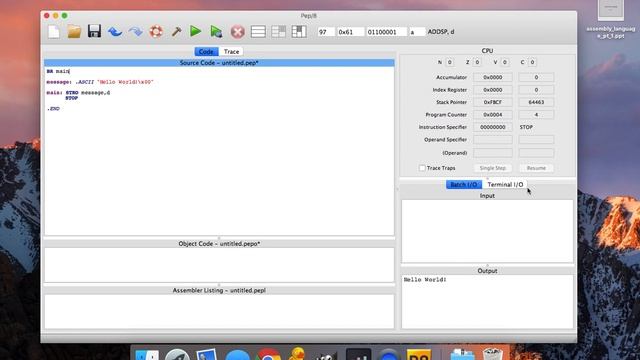This screenshot has width=640, height=360.
Task: Click the .END line in source code
Action: [53, 109]
